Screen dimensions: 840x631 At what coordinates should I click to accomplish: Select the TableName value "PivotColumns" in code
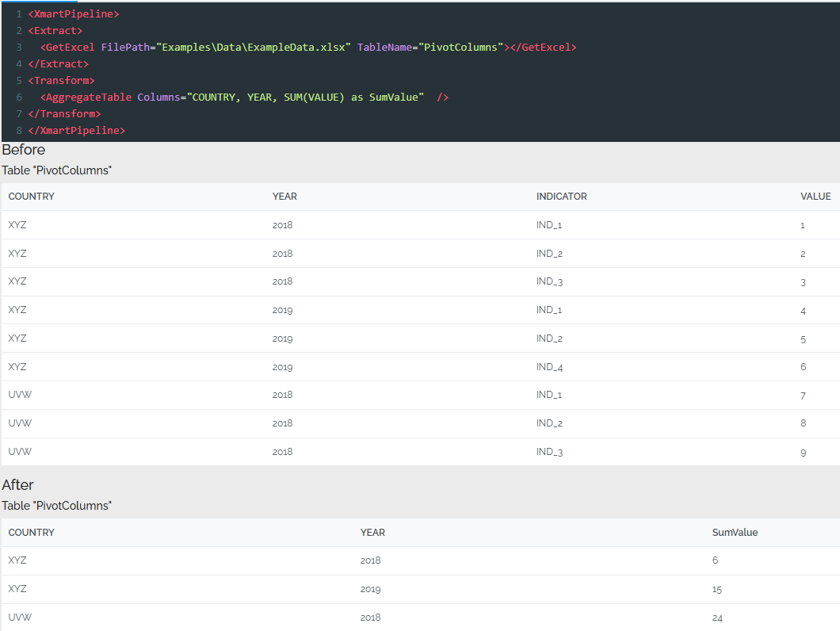click(460, 48)
